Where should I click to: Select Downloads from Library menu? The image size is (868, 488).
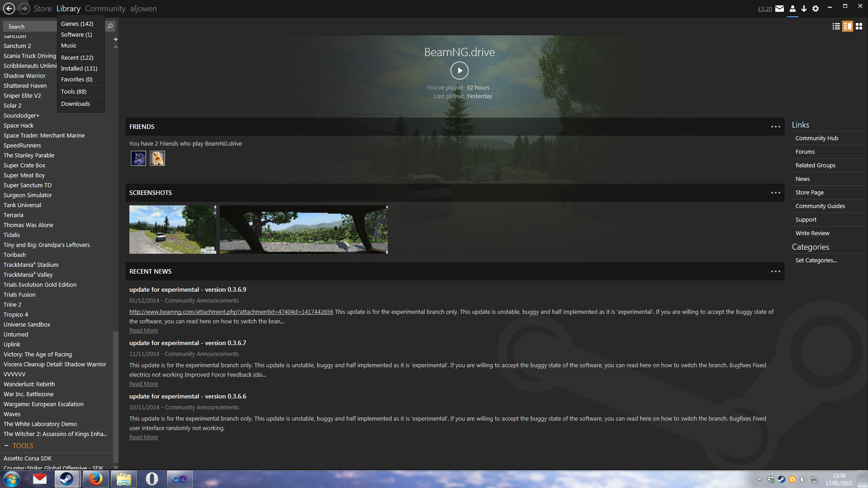pos(76,104)
